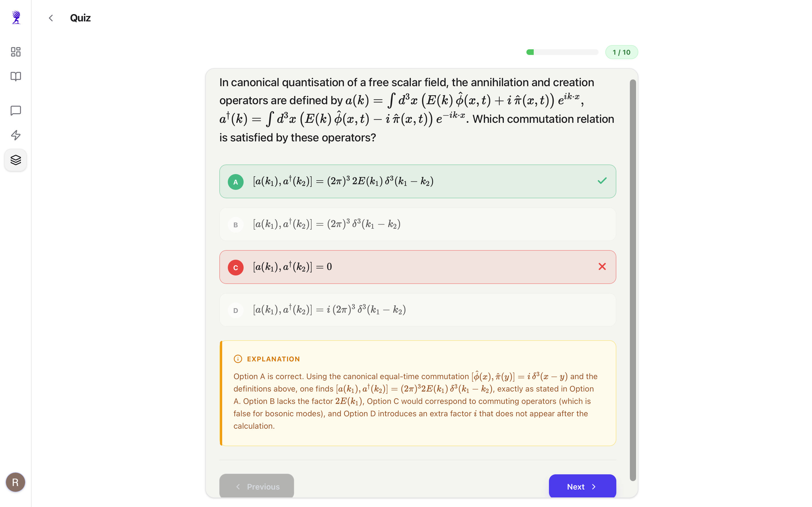Click the lightning flashcards icon in sidebar

pos(16,135)
